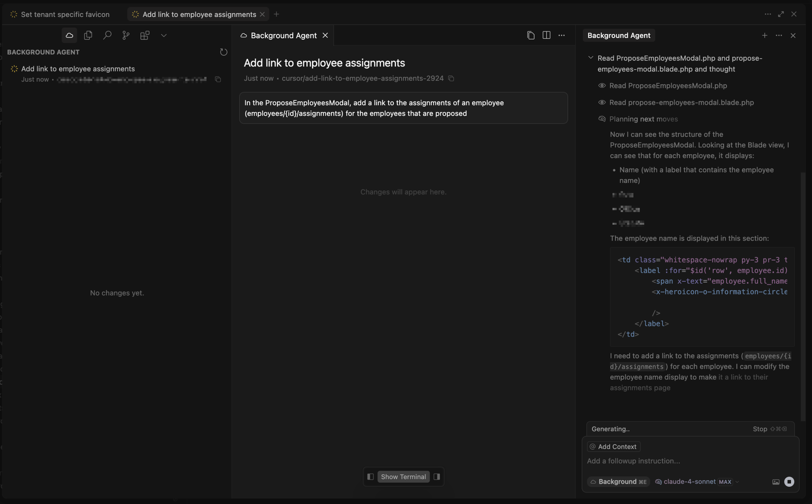Open the layout grid icon in the sidebar toolbar
Image resolution: width=812 pixels, height=504 pixels.
[145, 35]
